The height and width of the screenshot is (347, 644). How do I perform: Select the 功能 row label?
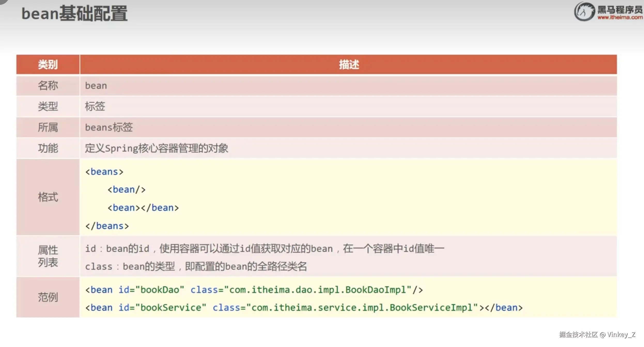48,148
